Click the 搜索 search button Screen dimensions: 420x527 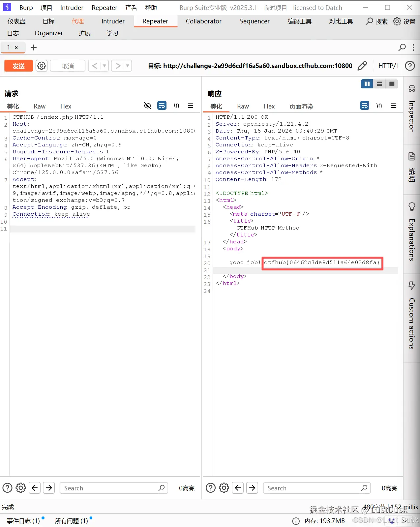(x=377, y=21)
